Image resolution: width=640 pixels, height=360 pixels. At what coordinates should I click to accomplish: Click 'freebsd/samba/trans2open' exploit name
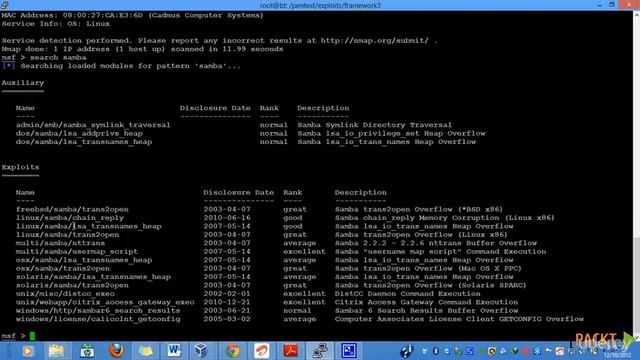pyautogui.click(x=72, y=209)
